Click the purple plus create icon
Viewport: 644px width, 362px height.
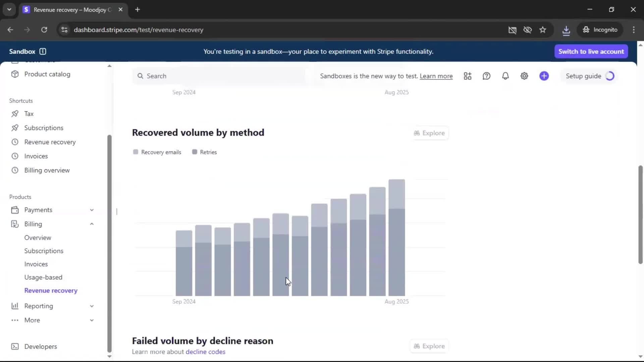point(544,76)
